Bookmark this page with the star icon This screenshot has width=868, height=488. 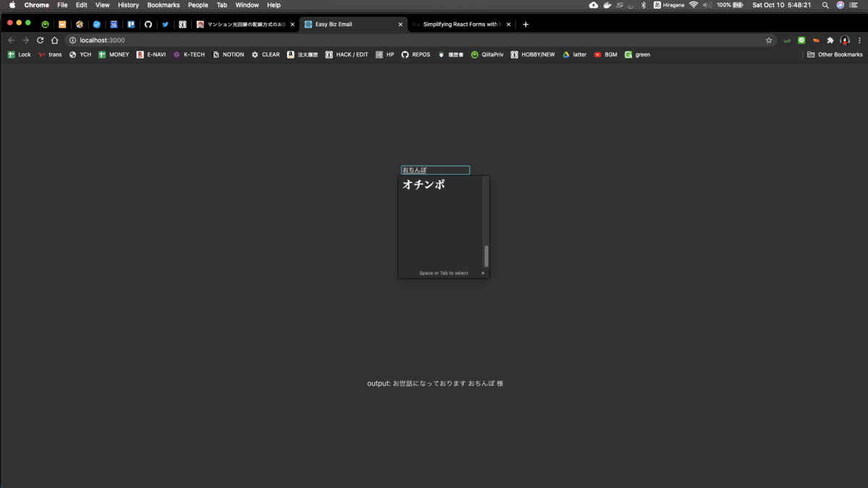point(769,40)
